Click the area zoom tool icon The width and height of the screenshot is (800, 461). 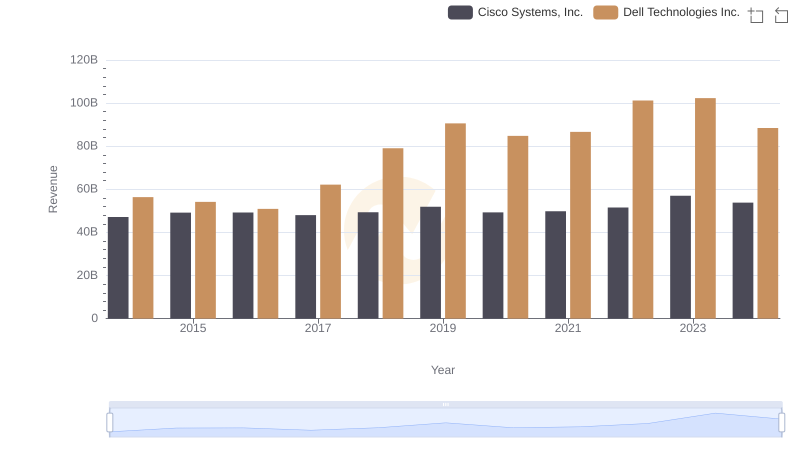756,15
